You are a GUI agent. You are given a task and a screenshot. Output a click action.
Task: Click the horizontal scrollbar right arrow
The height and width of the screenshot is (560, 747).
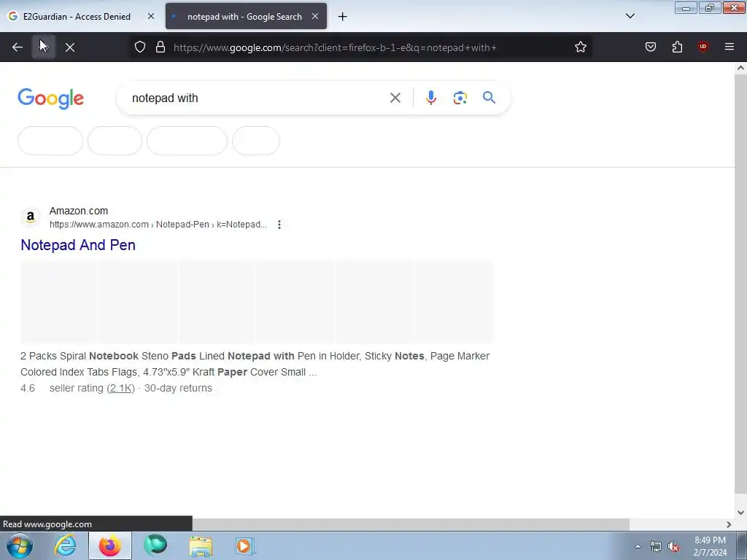[x=729, y=524]
